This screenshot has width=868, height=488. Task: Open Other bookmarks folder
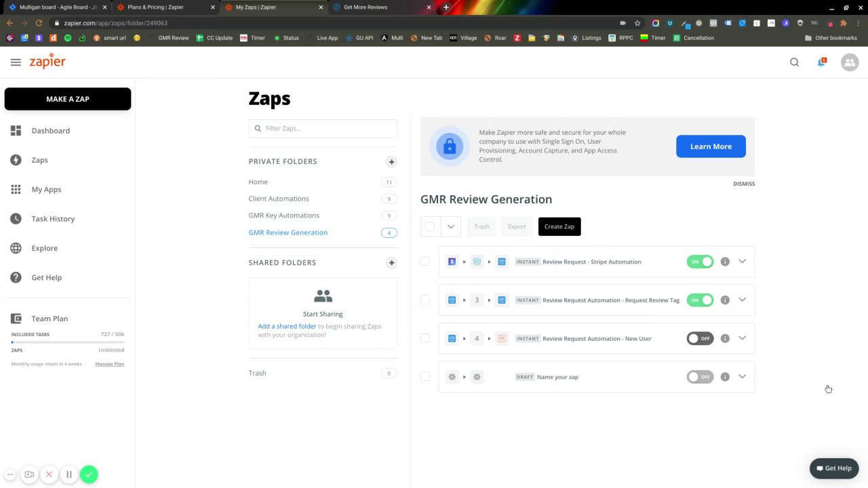point(831,38)
